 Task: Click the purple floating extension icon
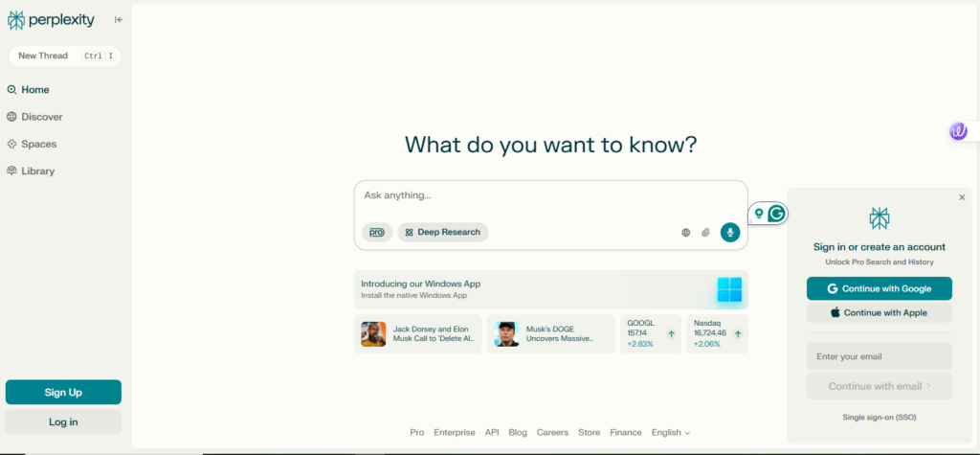[x=958, y=131]
